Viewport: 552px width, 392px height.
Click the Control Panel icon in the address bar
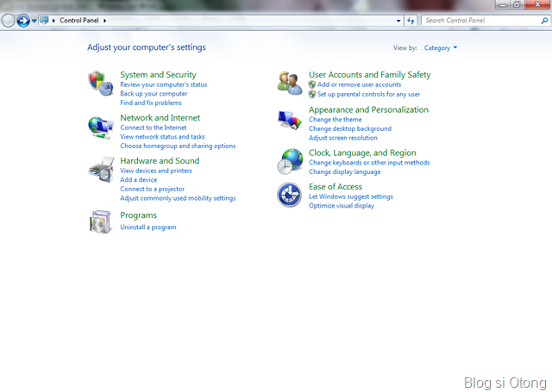click(44, 21)
